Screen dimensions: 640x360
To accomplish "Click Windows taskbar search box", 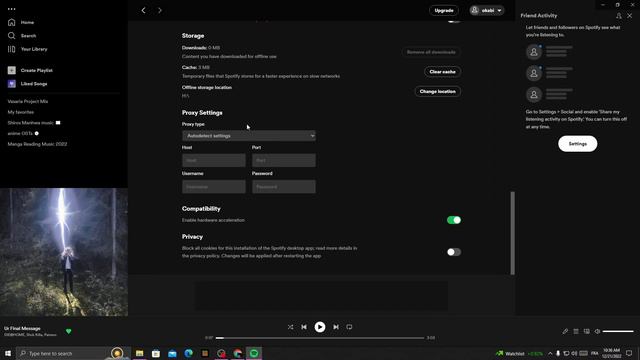I will 73,353.
